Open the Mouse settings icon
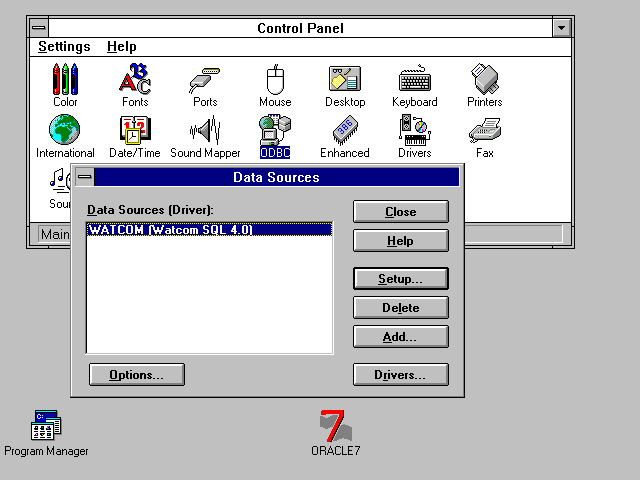 [275, 79]
